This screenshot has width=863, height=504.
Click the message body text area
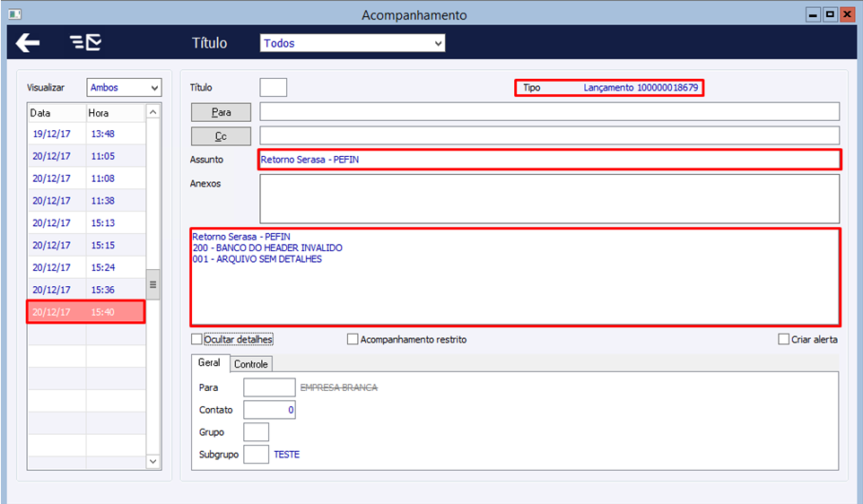[x=515, y=277]
